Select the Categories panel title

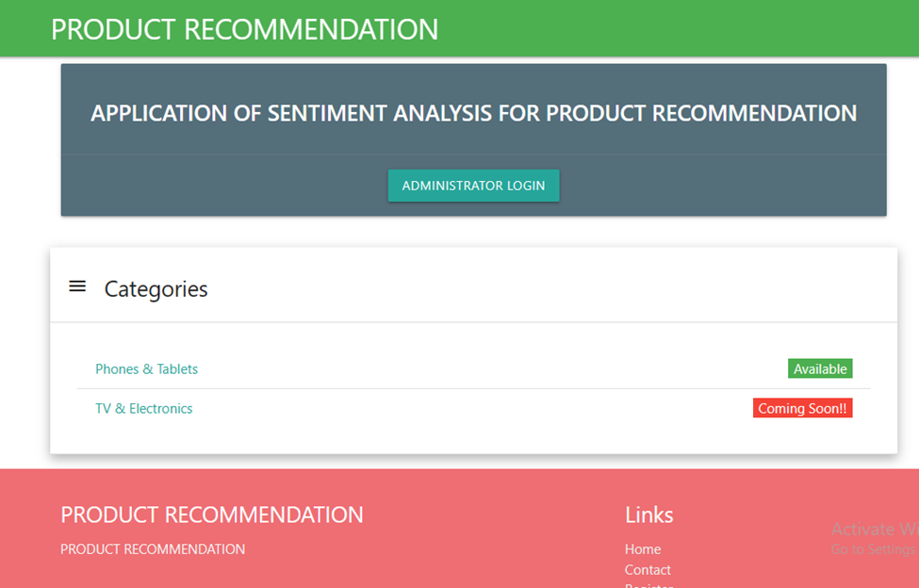[x=156, y=289]
